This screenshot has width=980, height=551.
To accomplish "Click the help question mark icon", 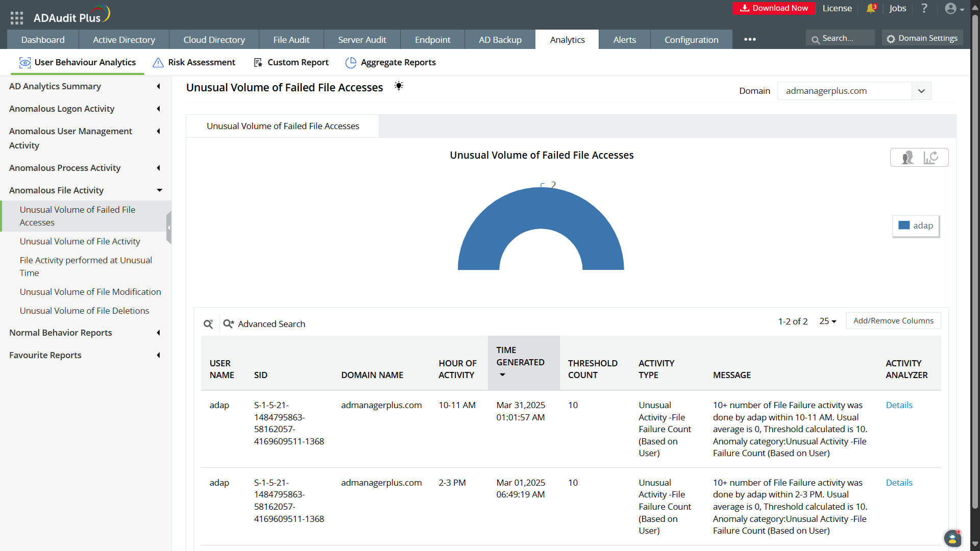I will pos(924,8).
